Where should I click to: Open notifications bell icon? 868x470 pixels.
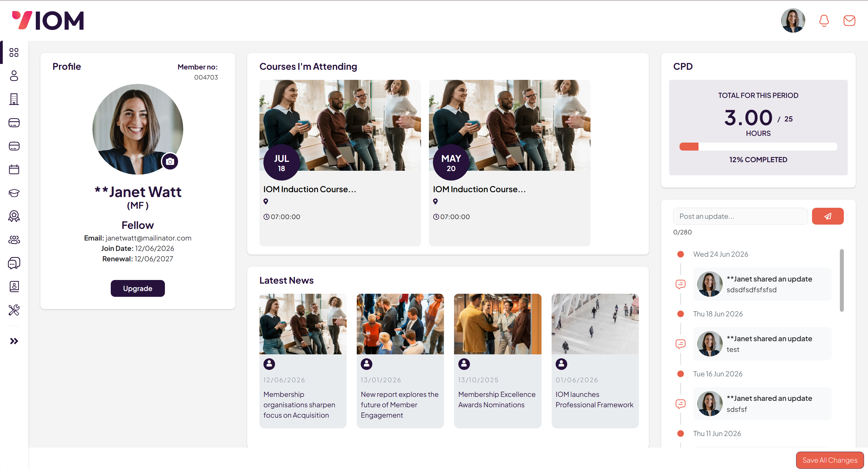click(x=824, y=21)
